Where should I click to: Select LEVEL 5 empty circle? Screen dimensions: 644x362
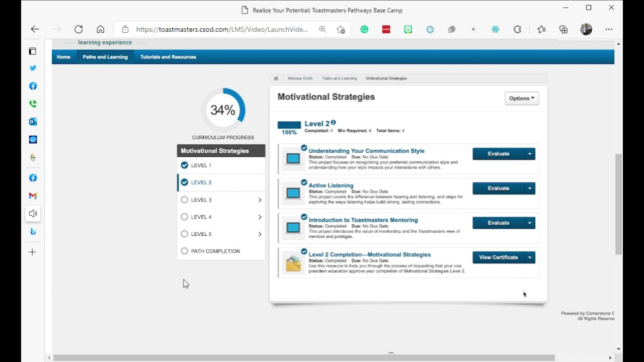(184, 234)
